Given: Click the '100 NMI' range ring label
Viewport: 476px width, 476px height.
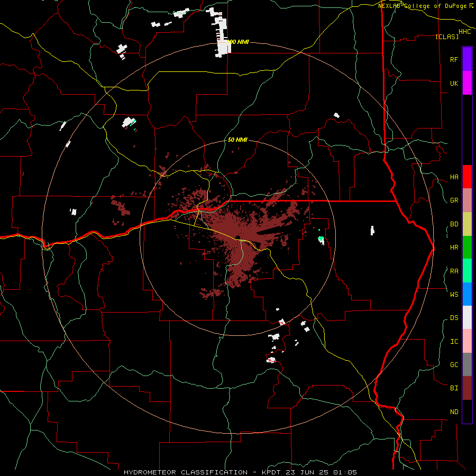Looking at the screenshot, I should click(x=237, y=42).
